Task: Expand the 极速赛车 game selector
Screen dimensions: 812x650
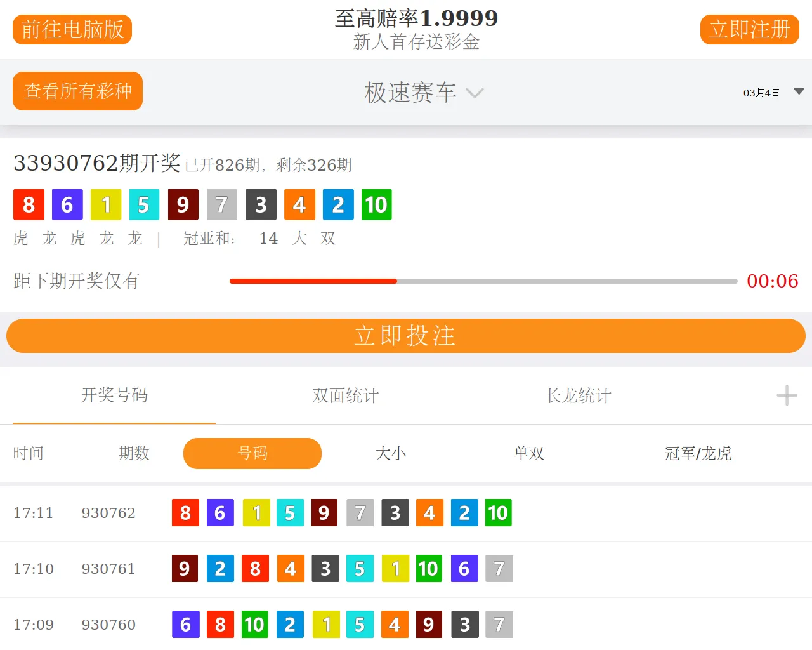Action: [x=423, y=93]
